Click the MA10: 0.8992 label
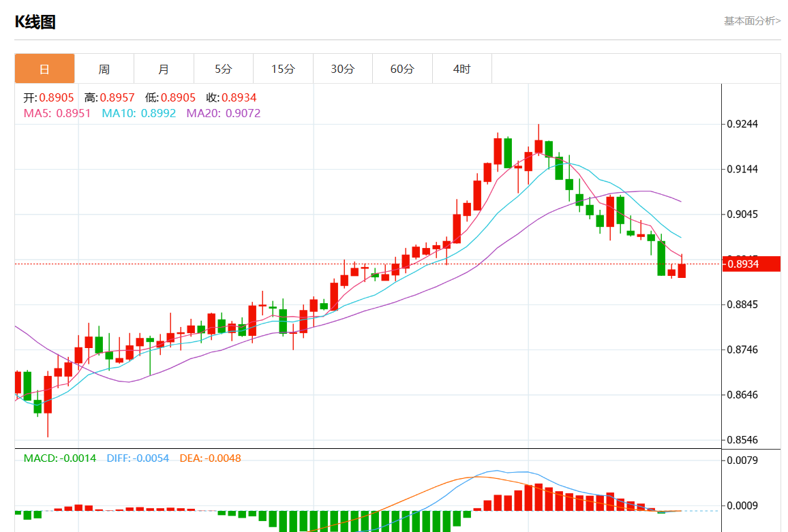 (138, 114)
